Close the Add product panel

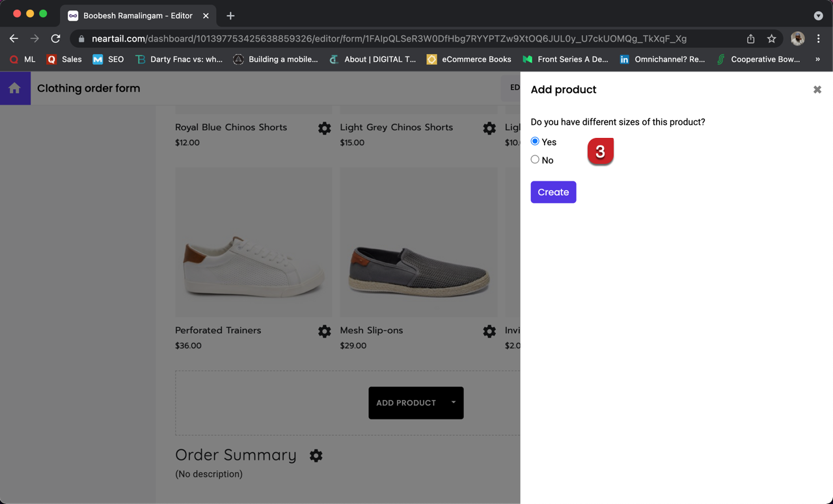tap(817, 90)
